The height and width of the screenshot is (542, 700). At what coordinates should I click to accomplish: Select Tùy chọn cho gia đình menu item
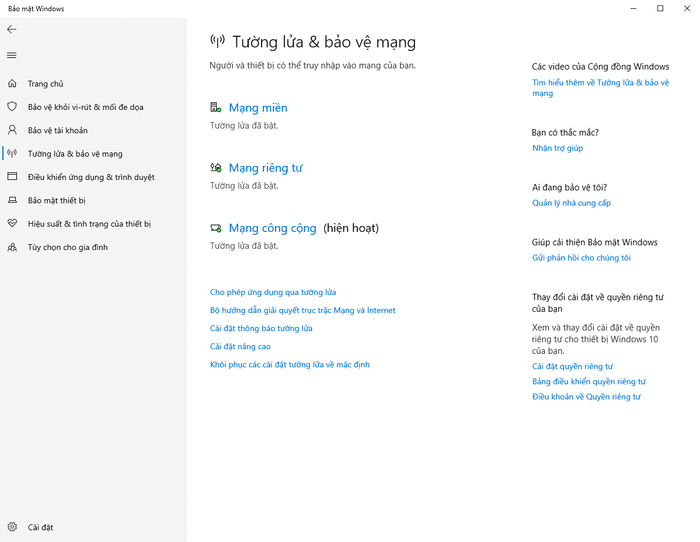point(68,247)
